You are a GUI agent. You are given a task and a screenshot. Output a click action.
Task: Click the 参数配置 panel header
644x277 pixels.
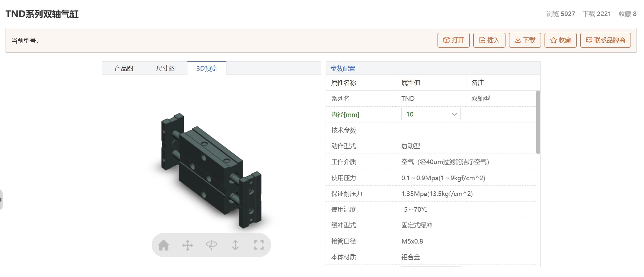(343, 68)
